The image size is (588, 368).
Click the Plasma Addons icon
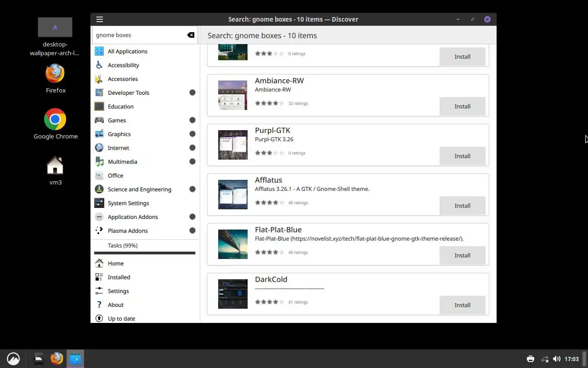click(99, 230)
